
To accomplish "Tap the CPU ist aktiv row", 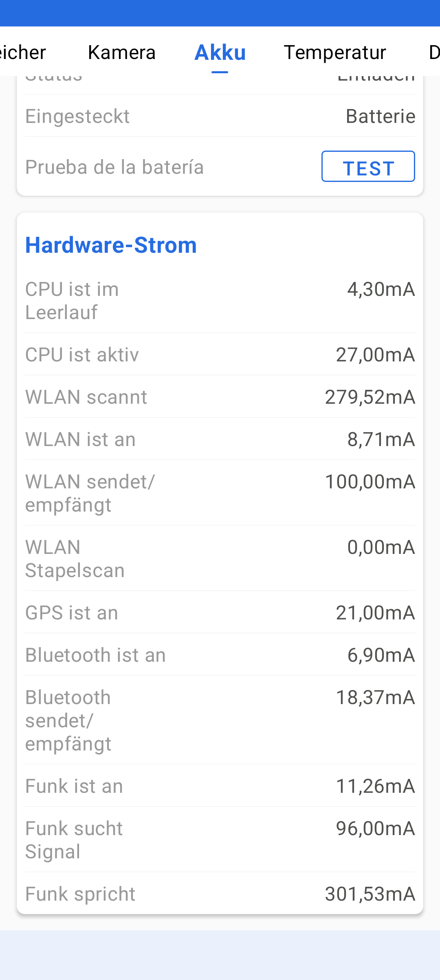I will (220, 354).
